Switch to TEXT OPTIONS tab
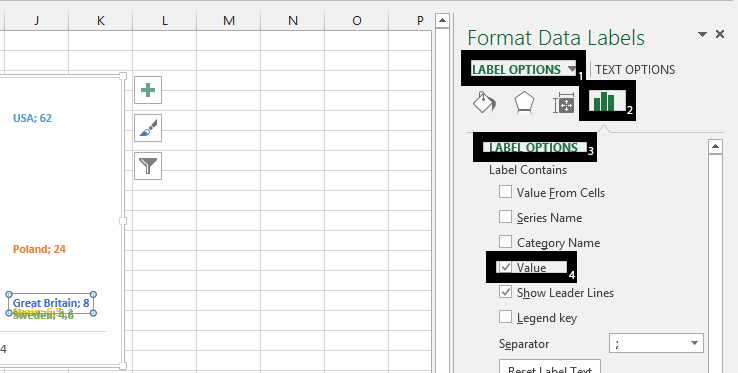The image size is (738, 373). (x=635, y=70)
